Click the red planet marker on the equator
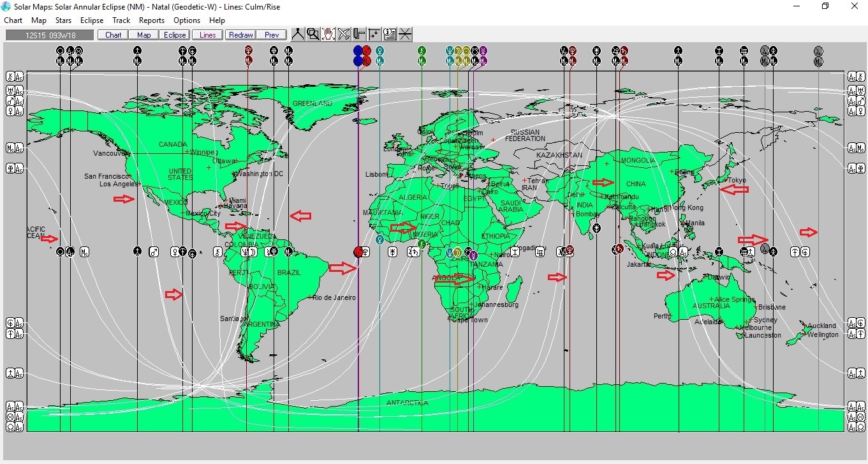 pos(358,252)
